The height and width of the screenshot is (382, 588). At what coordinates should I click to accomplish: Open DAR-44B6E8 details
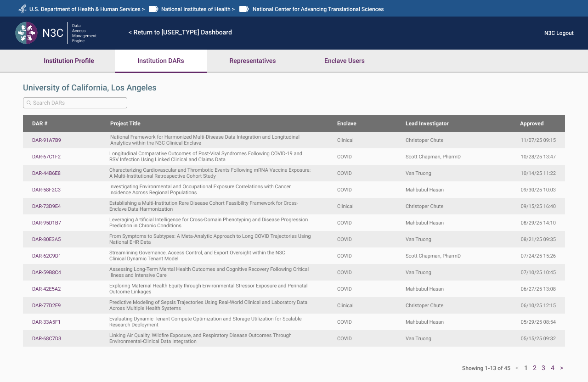(46, 173)
